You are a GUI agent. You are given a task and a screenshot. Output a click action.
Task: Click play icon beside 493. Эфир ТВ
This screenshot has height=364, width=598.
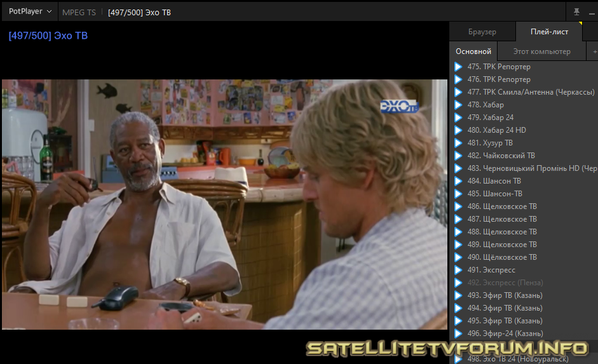tap(458, 295)
